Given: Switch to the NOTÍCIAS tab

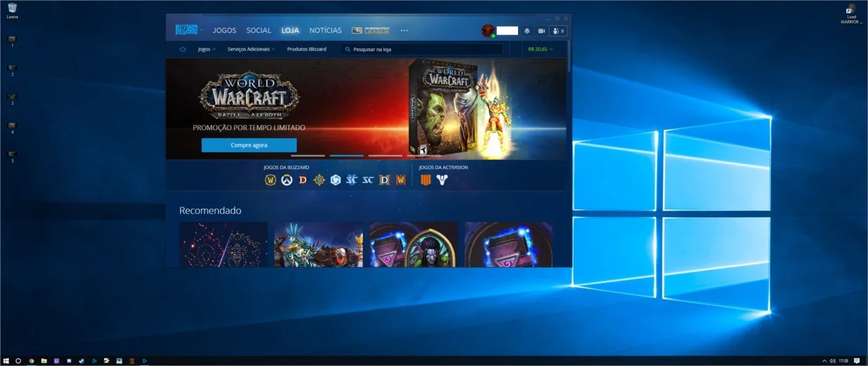Looking at the screenshot, I should (x=325, y=30).
